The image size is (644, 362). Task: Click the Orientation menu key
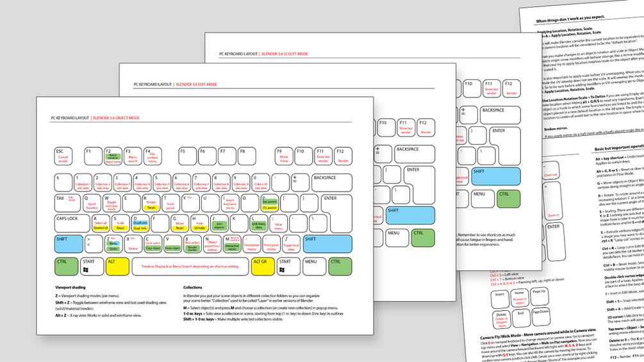[251, 244]
